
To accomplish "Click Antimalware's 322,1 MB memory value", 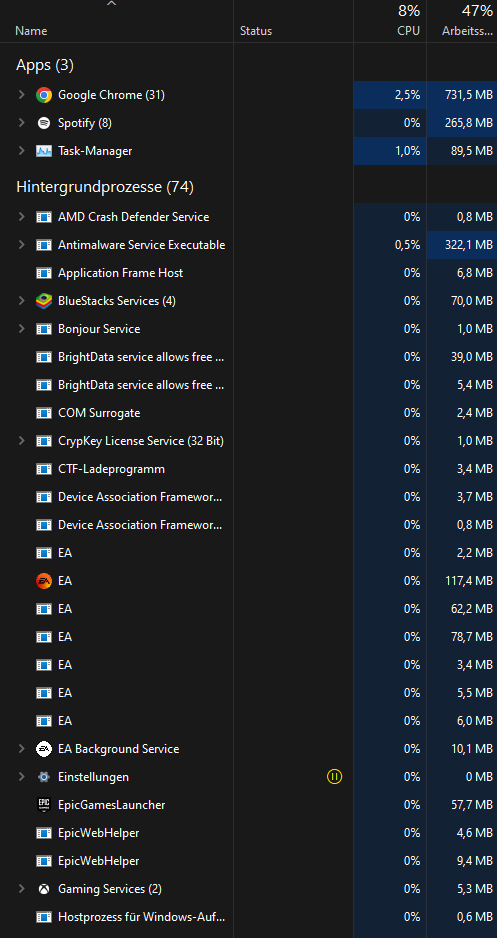I will tap(469, 245).
